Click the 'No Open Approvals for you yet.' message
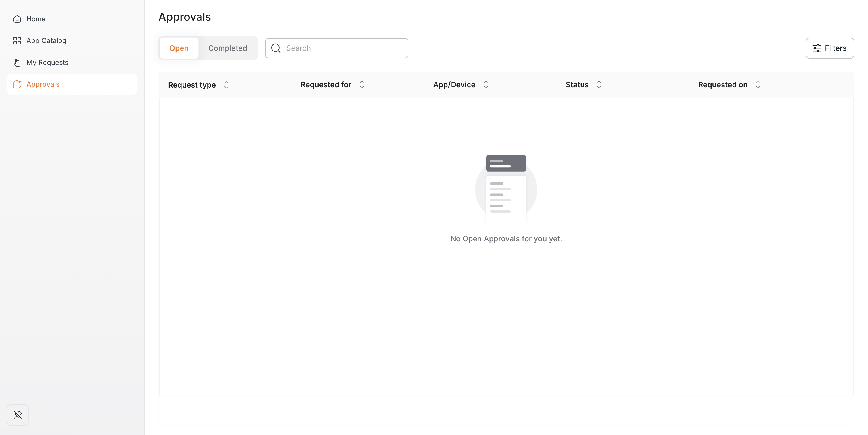 [x=506, y=238]
